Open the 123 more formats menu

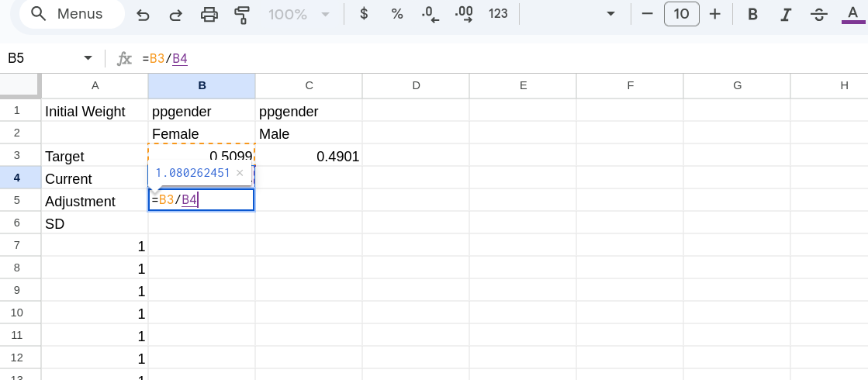tap(498, 14)
